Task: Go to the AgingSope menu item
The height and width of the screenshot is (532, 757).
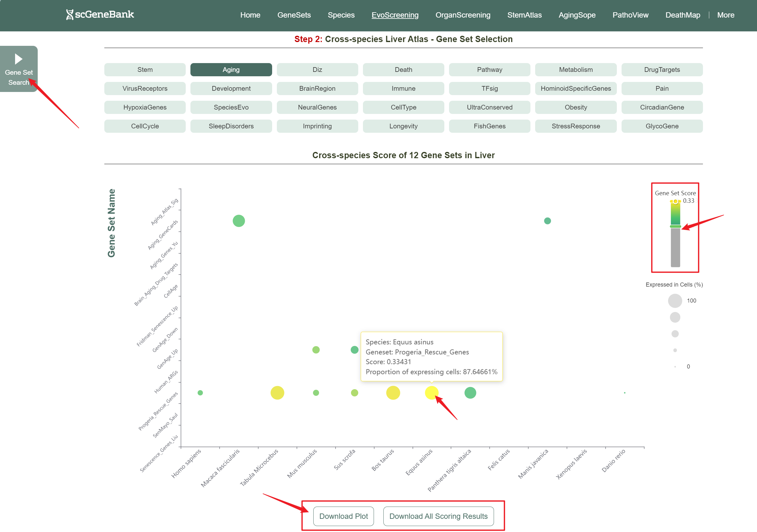Action: pyautogui.click(x=577, y=15)
